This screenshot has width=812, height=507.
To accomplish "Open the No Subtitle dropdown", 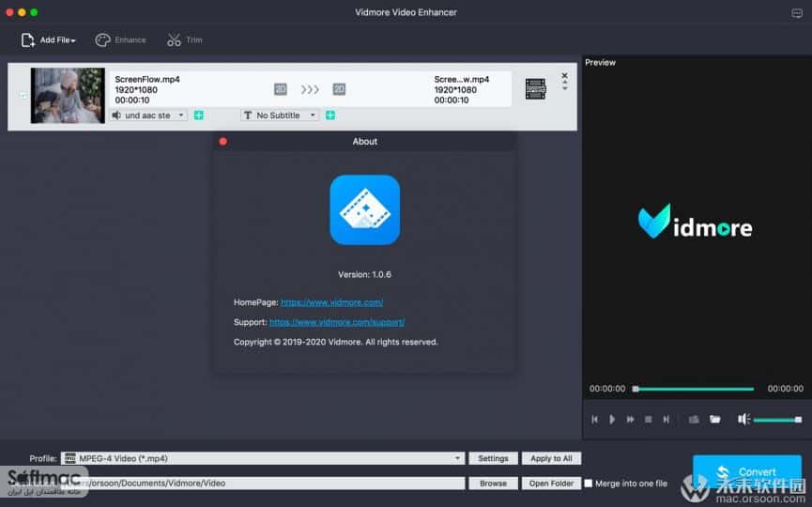I will [280, 115].
